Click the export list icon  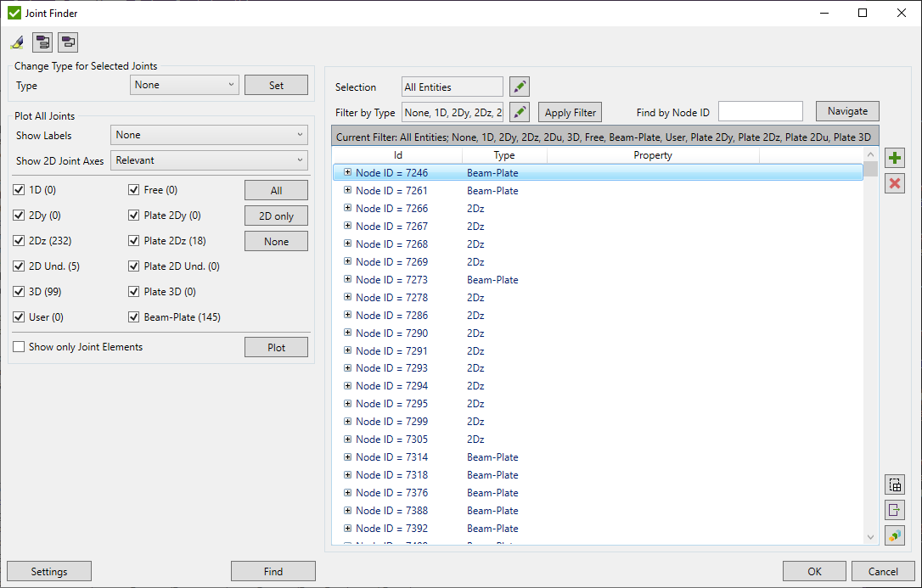894,510
